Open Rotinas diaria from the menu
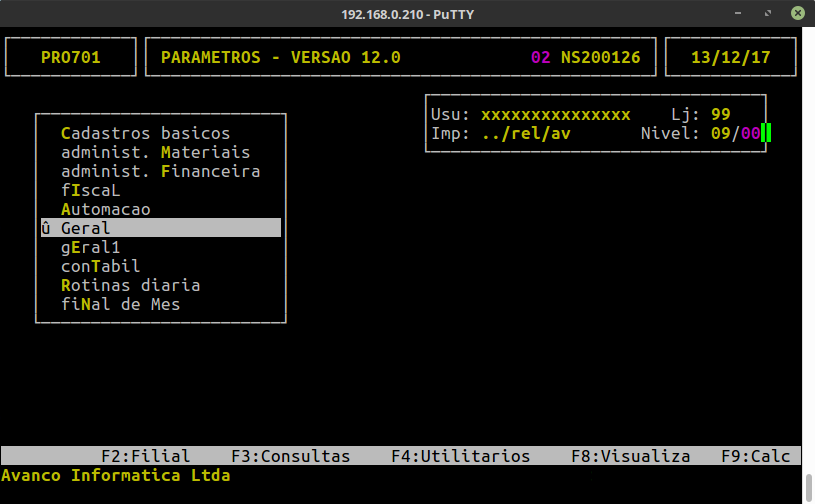 pyautogui.click(x=130, y=285)
